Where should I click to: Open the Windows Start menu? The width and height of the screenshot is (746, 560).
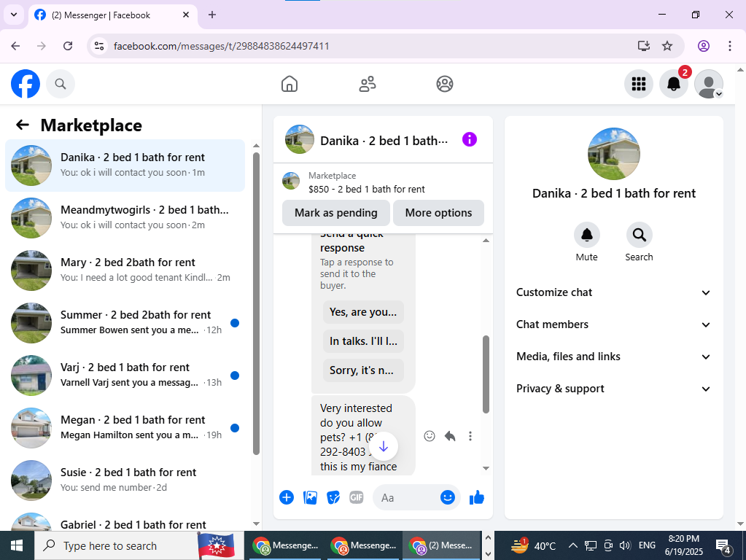click(x=17, y=545)
